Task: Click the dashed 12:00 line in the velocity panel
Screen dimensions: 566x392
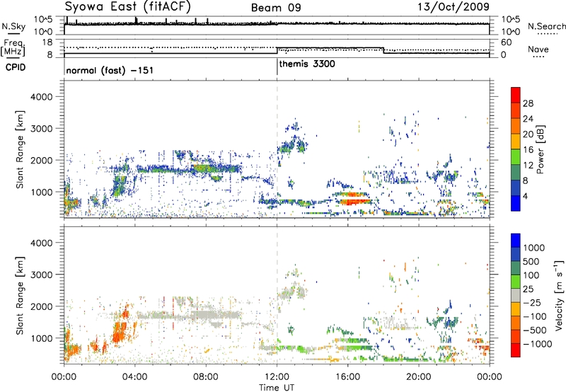Action: [277, 294]
